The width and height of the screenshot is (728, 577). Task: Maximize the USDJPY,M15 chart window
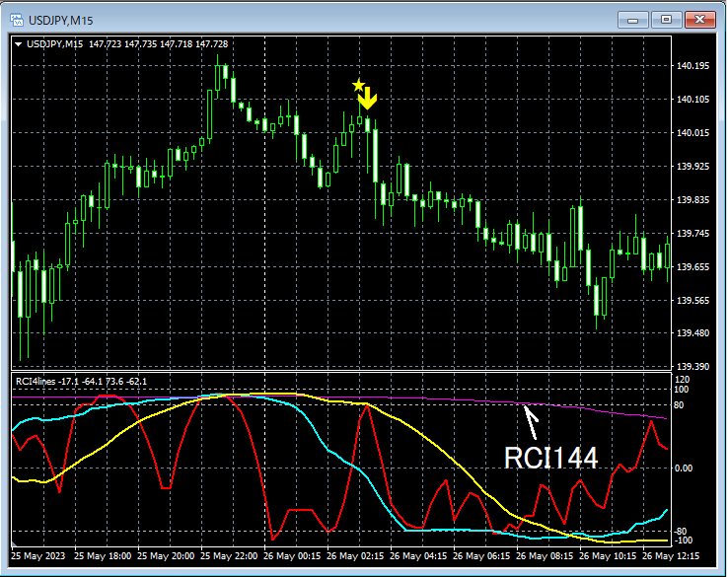pos(666,20)
